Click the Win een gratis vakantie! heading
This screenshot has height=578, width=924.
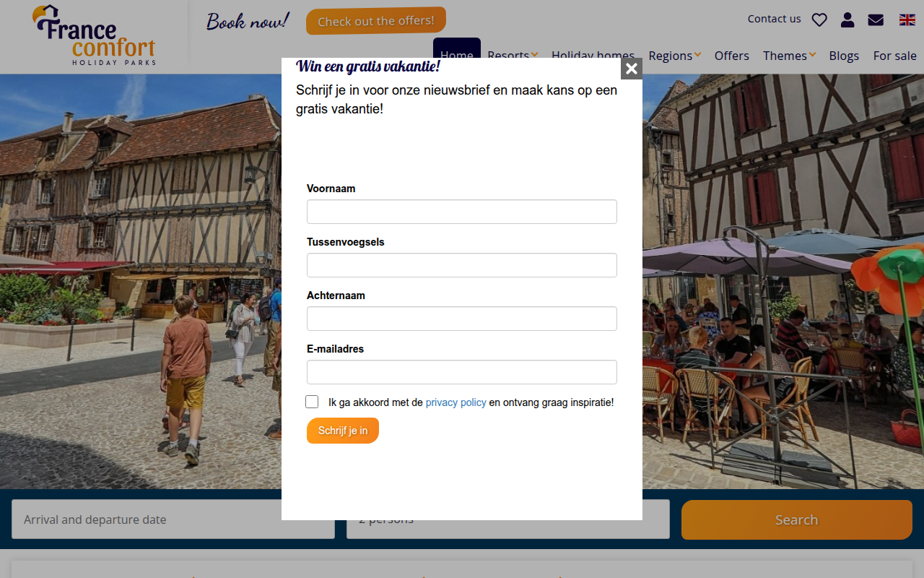[x=368, y=66]
